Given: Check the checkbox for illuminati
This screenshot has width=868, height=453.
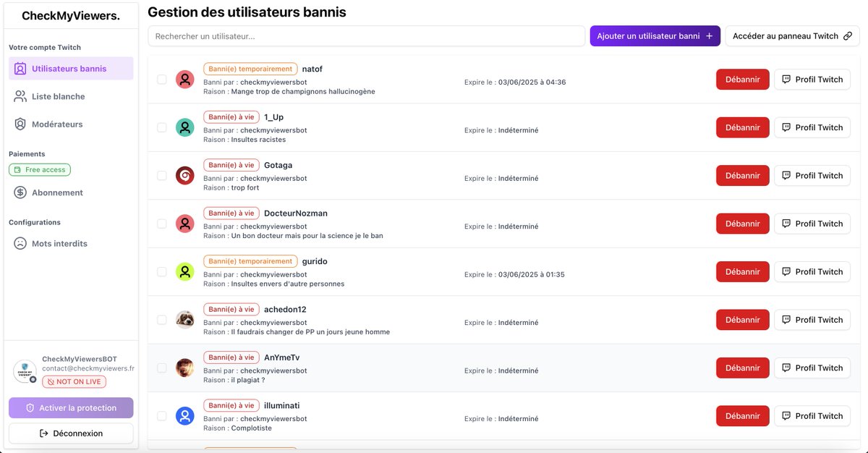Looking at the screenshot, I should point(162,415).
